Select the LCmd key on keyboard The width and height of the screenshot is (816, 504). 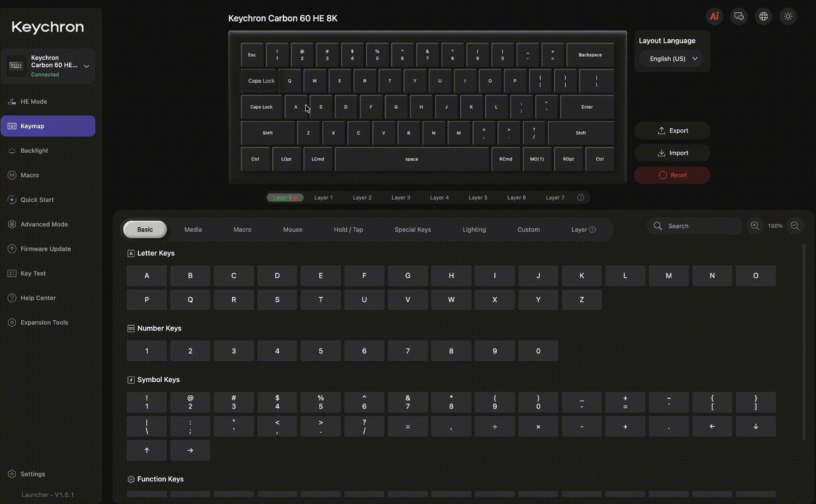[x=318, y=159]
